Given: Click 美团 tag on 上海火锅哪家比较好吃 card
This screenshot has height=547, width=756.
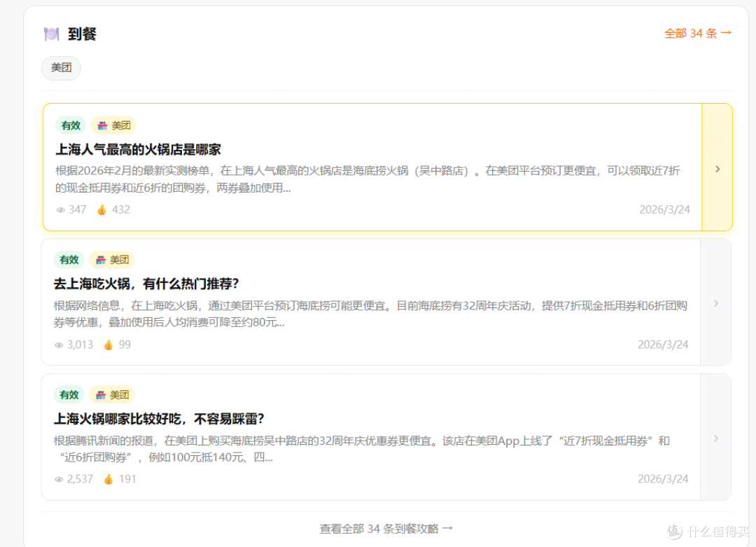Looking at the screenshot, I should pos(112,394).
